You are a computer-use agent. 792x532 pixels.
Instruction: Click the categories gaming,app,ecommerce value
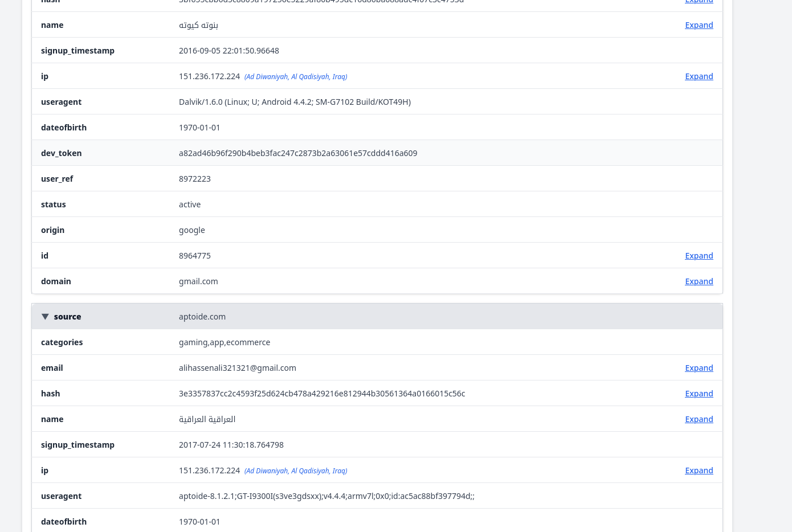224,342
